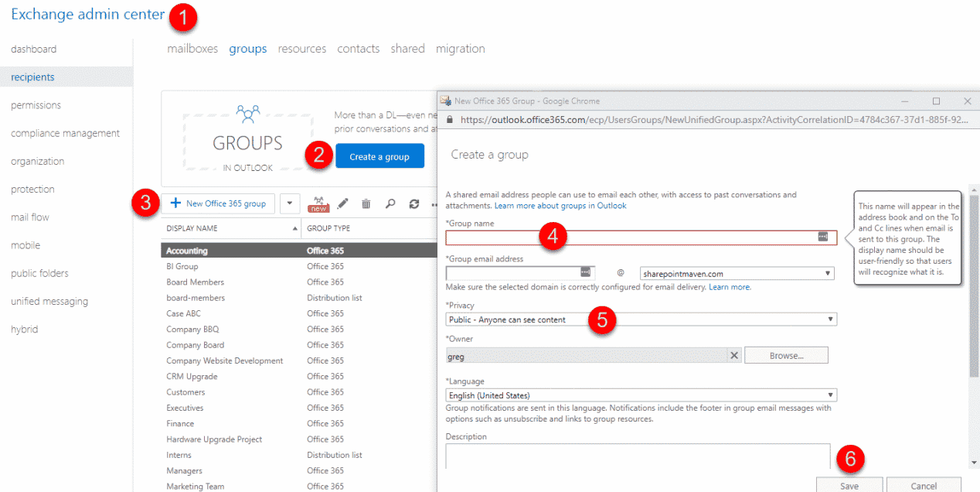
Task: Click the keyboard icon in the Group name field
Action: click(825, 237)
